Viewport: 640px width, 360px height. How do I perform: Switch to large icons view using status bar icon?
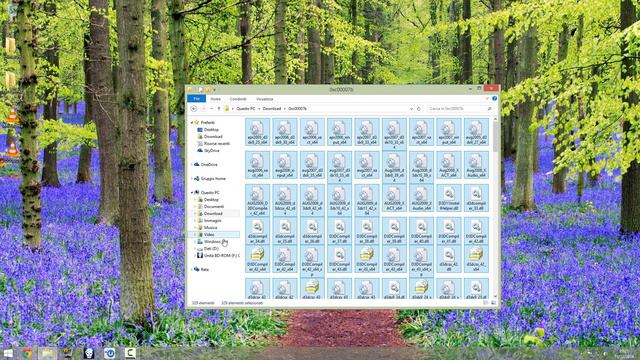pos(493,303)
